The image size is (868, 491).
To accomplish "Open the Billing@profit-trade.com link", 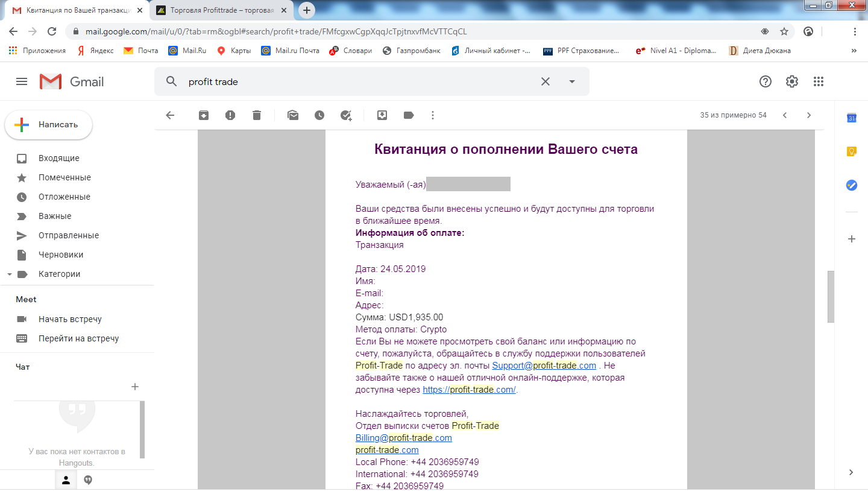I will pyautogui.click(x=403, y=438).
